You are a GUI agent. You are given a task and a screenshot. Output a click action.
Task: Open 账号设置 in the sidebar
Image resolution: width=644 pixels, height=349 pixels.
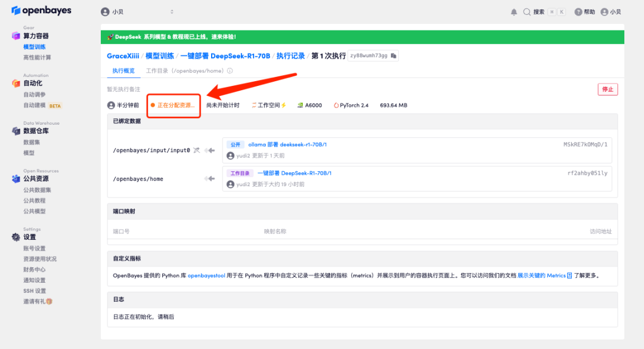point(35,248)
